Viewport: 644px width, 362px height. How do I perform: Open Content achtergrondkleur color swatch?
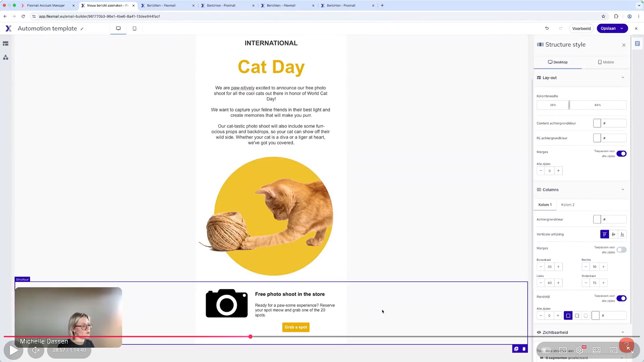597,123
